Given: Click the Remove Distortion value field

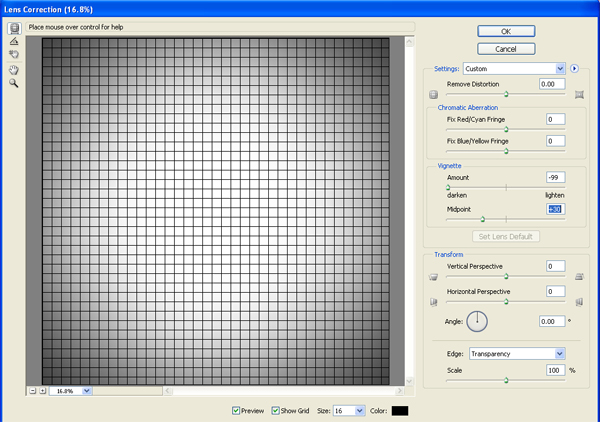Looking at the screenshot, I should tap(552, 84).
